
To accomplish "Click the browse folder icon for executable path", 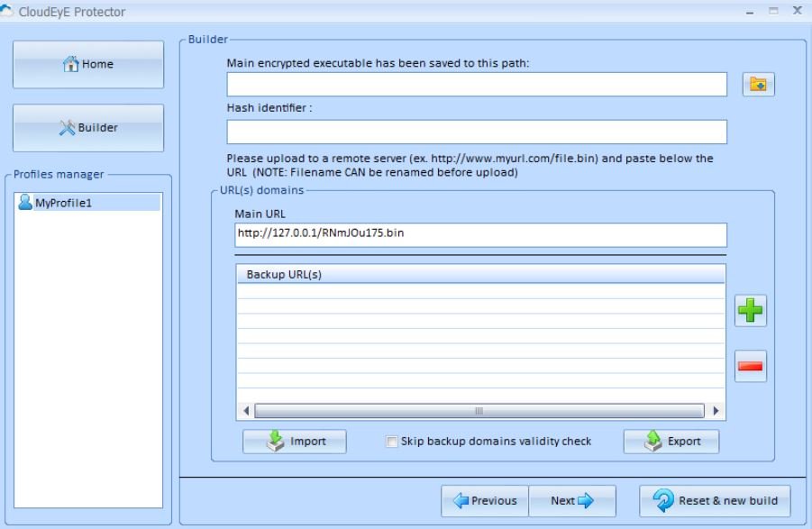I will click(x=758, y=84).
